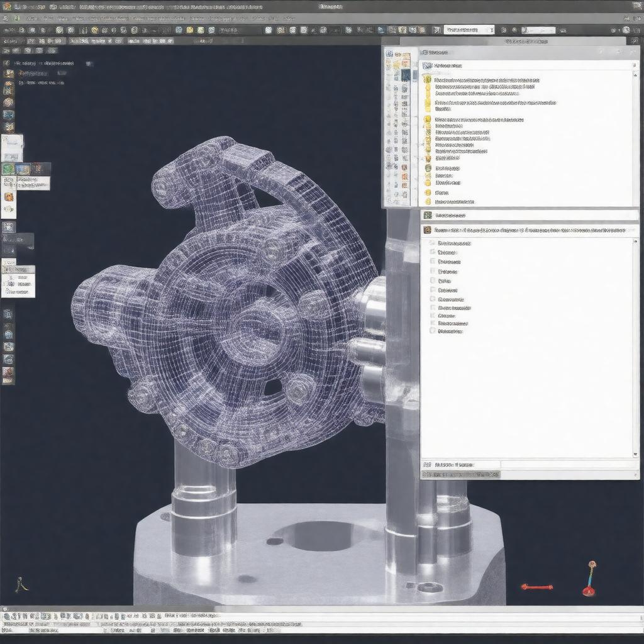Click the top icon in the left vertical toolbar
Screen dimensions: 644x644
(9, 74)
